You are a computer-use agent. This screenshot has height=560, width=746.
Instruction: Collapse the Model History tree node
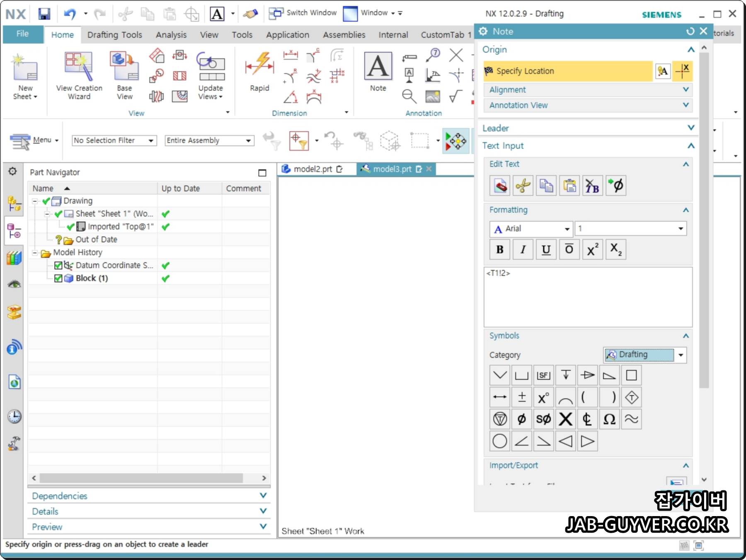click(x=35, y=253)
